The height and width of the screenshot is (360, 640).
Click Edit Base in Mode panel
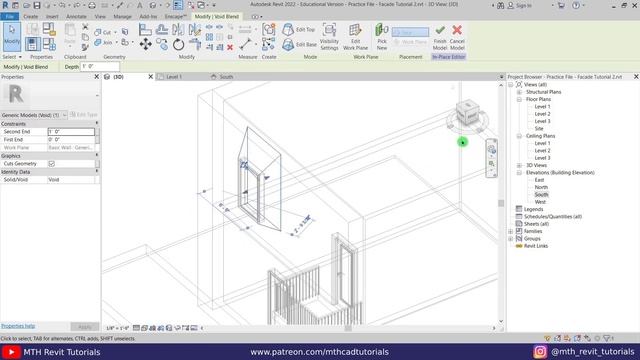pos(299,44)
